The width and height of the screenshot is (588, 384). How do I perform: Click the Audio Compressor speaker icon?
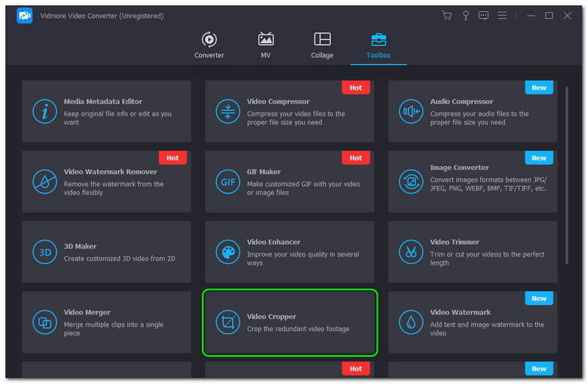click(x=411, y=112)
